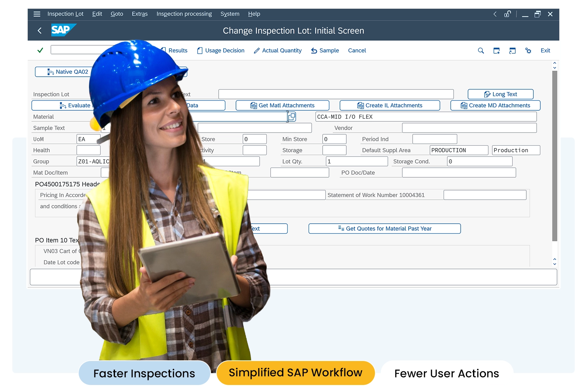The height and width of the screenshot is (392, 587).
Task: Click the UoM field containing EA
Action: [88, 139]
